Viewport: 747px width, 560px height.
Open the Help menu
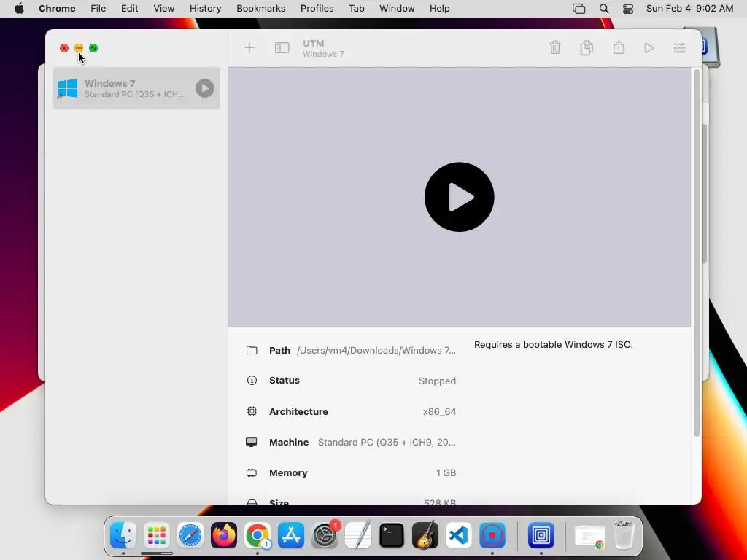439,9
